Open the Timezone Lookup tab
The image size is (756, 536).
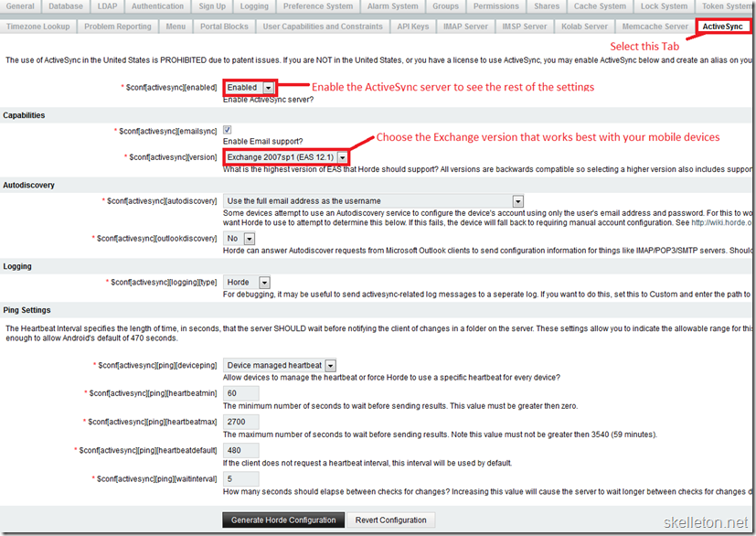(x=38, y=27)
